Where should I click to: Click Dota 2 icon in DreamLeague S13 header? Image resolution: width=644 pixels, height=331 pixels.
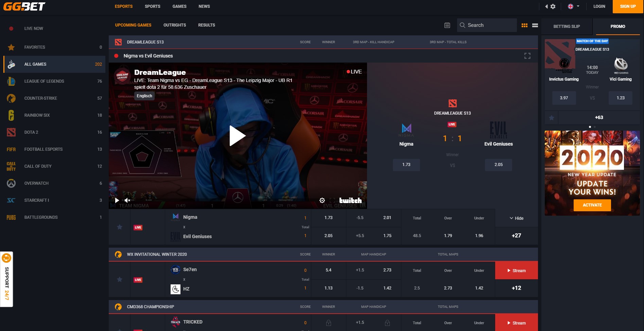pos(118,42)
